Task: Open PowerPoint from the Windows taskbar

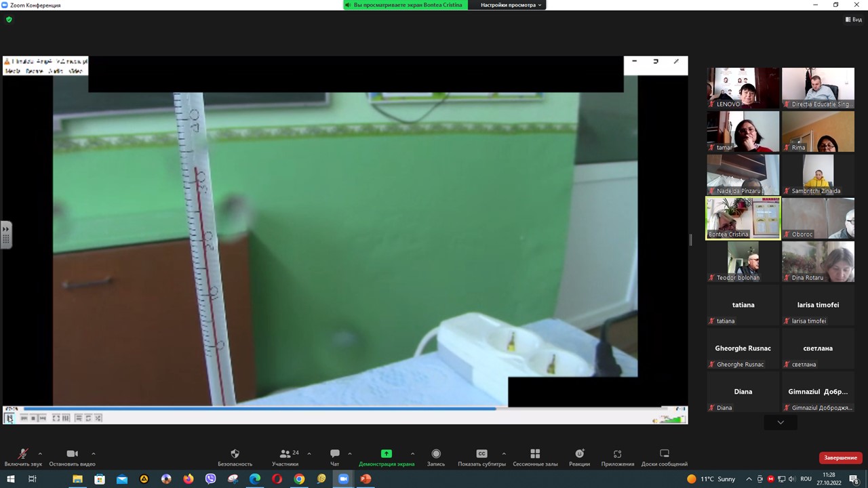Action: coord(366,479)
